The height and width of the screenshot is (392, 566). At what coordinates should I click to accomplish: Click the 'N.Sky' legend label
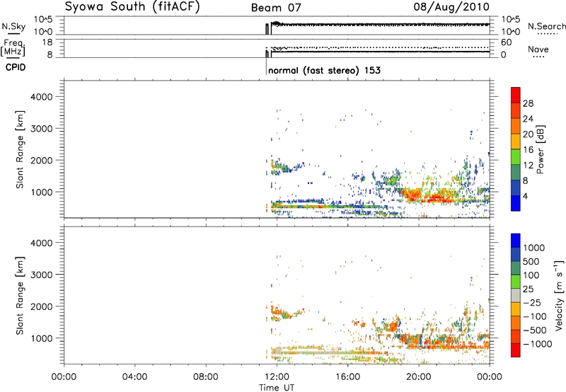tap(13, 26)
